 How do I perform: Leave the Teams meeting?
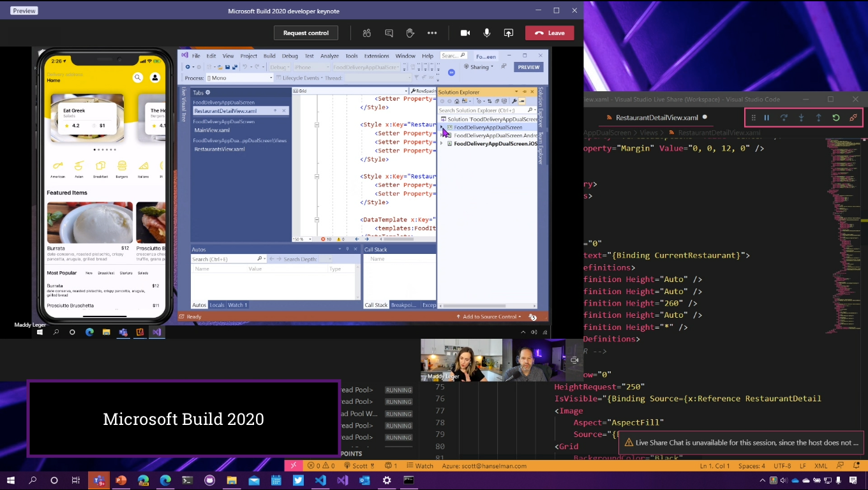[550, 33]
